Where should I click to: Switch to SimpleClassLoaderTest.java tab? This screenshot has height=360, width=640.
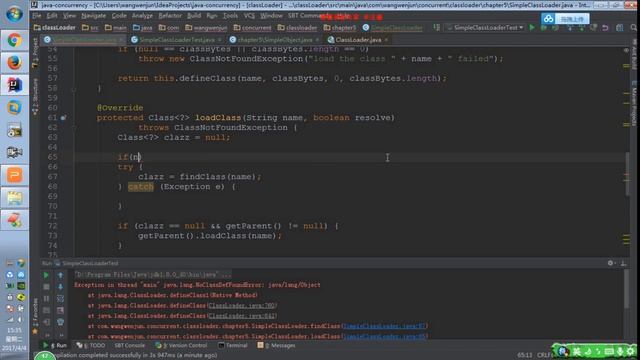click(176, 40)
